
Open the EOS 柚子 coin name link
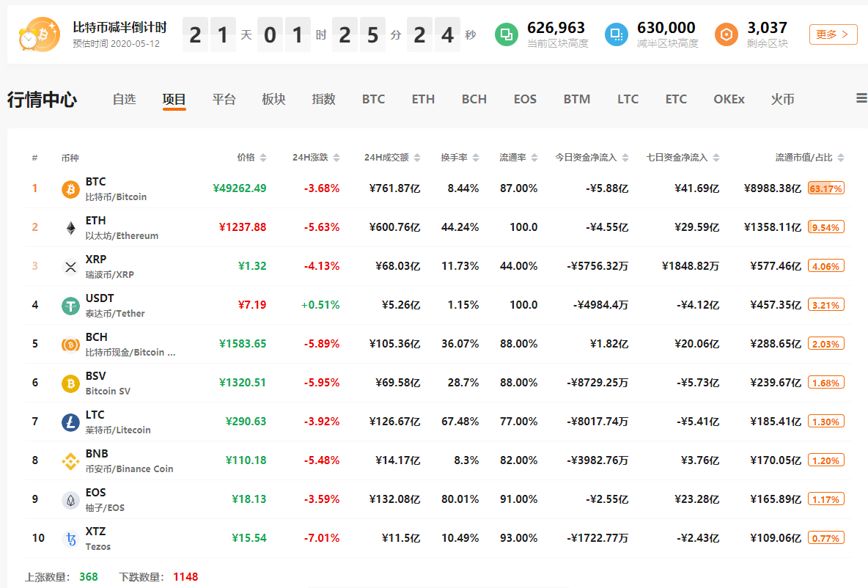click(x=105, y=499)
